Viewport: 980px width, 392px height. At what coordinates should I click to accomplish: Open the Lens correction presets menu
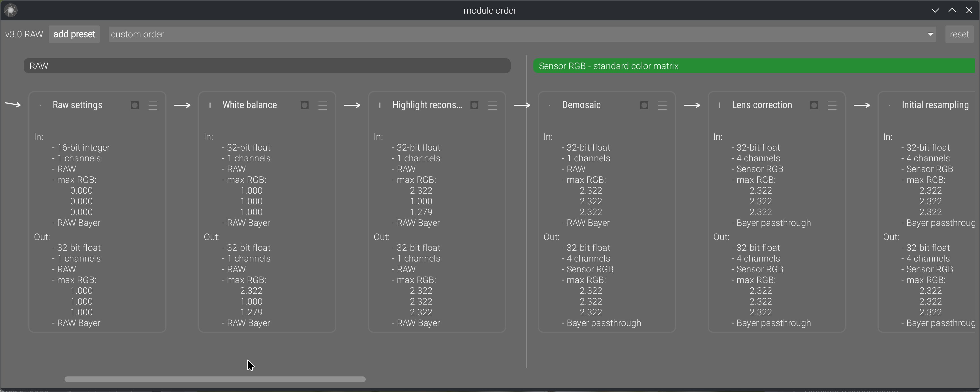click(833, 105)
